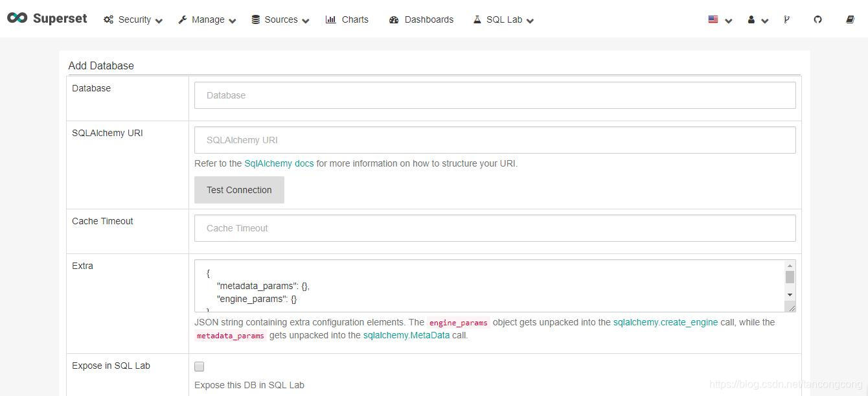Click the Superset brand name
The image size is (868, 396).
tap(60, 19)
